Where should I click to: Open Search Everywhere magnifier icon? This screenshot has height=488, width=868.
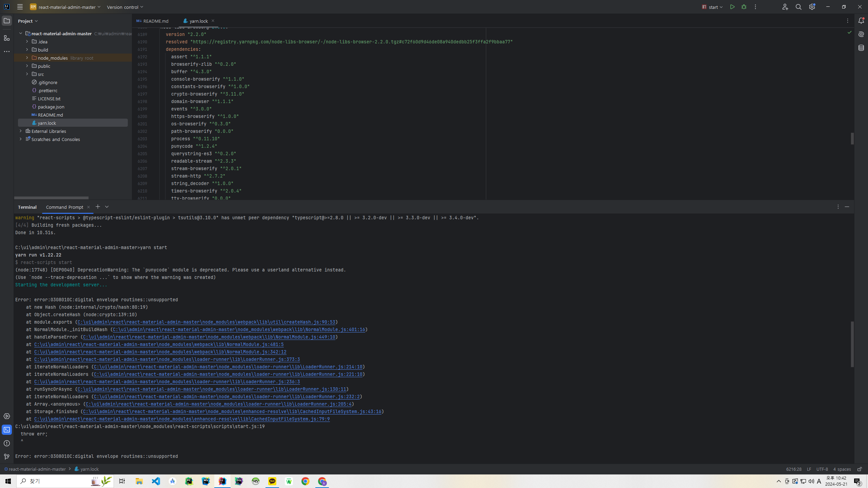798,7
